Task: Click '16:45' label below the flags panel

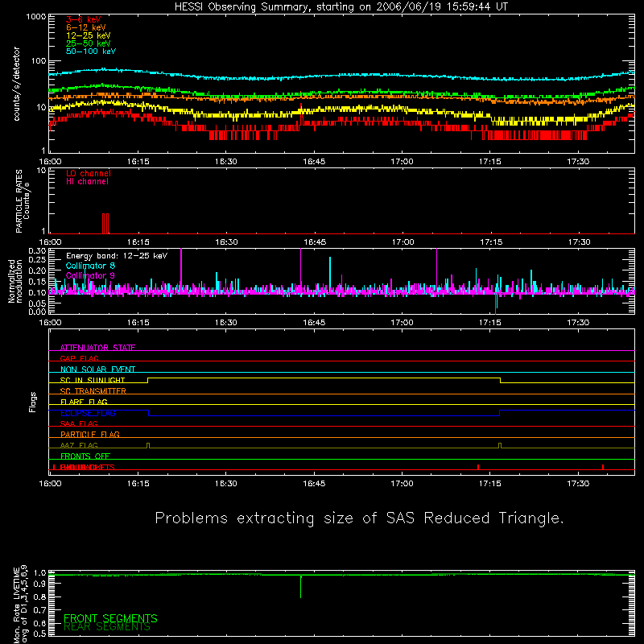Action: point(314,484)
